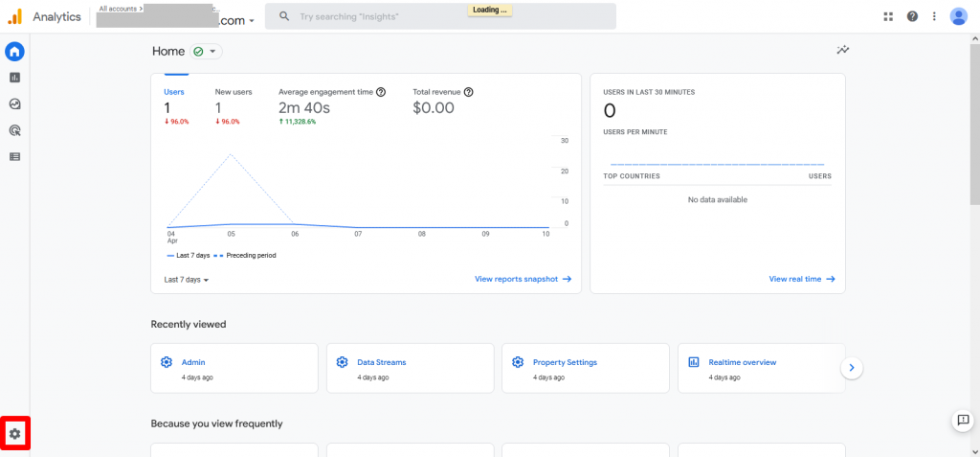Click the Because you view frequently heading
980x457 pixels.
pos(216,423)
